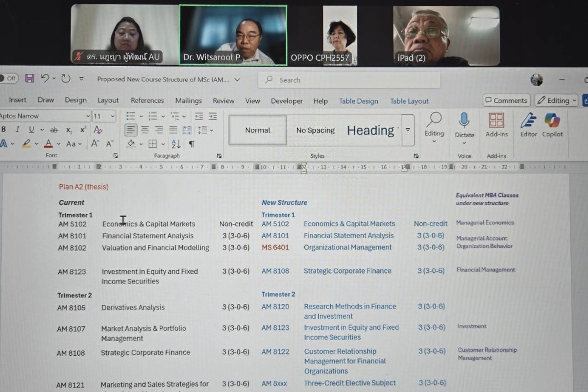Click the Undo arrow icon
Viewport: 588px width, 392px height.
click(x=45, y=78)
